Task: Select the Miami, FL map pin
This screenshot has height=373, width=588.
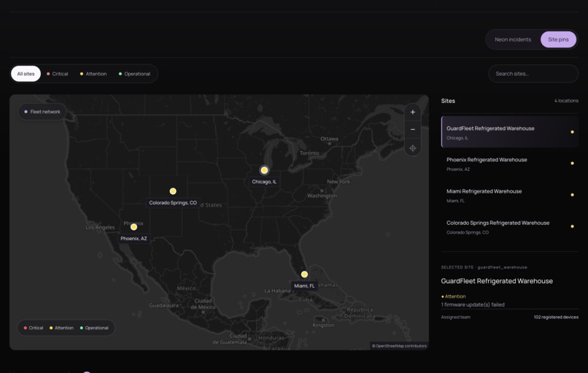Action: click(x=304, y=274)
